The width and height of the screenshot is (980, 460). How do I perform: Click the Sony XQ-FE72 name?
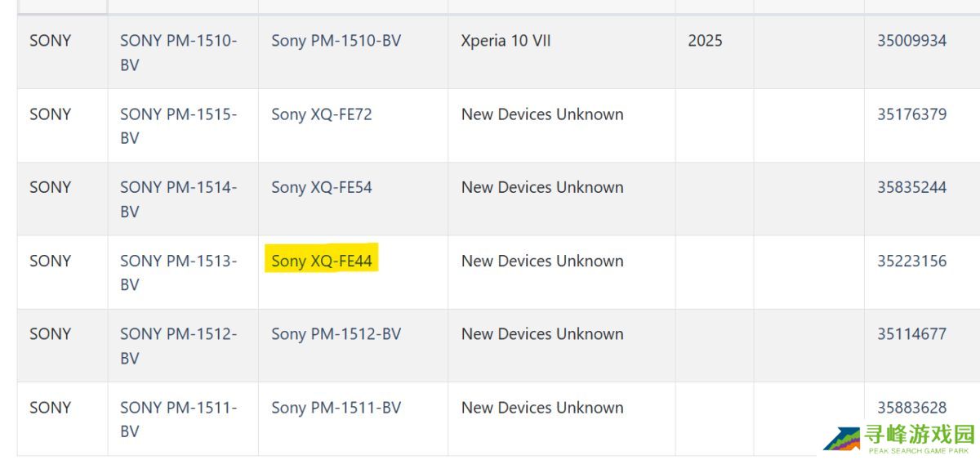tap(322, 114)
